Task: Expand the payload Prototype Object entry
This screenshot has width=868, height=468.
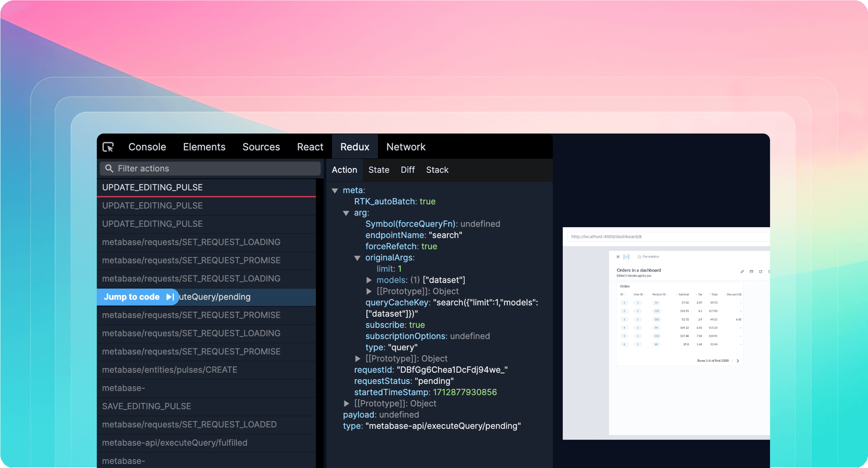Action: [346, 403]
